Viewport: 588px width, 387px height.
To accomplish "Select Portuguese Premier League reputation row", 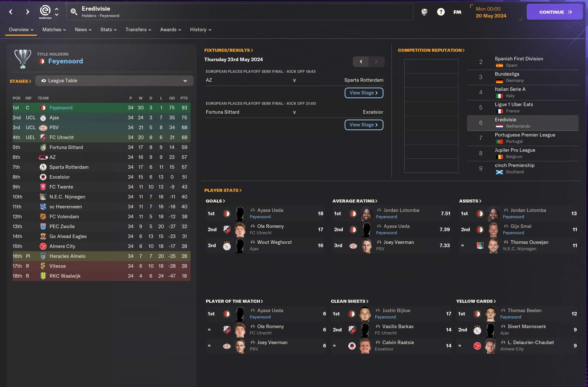I will [523, 138].
